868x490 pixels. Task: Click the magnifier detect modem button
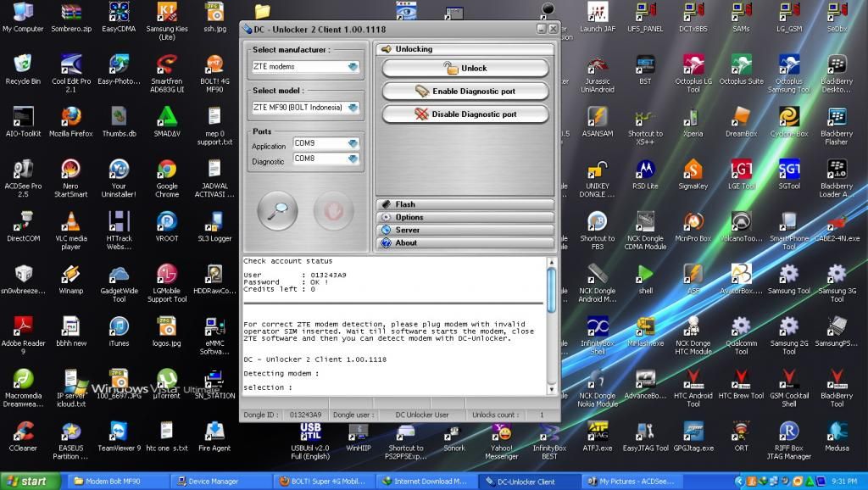click(277, 211)
